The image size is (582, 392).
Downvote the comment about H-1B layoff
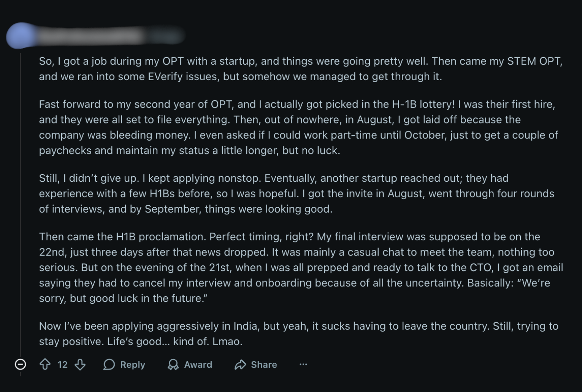(80, 365)
